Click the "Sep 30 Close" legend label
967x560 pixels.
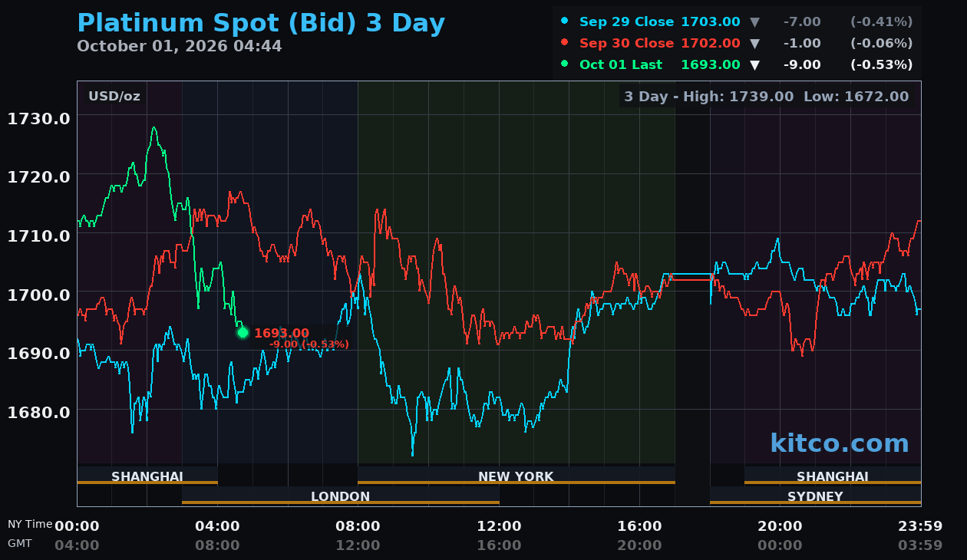coord(626,44)
